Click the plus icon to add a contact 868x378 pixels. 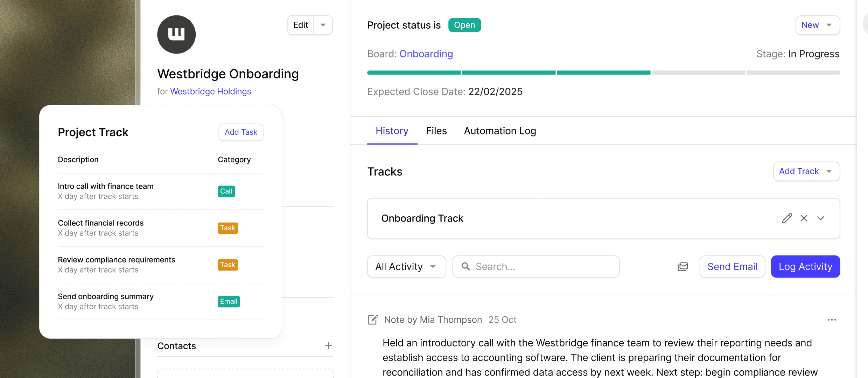(x=328, y=346)
